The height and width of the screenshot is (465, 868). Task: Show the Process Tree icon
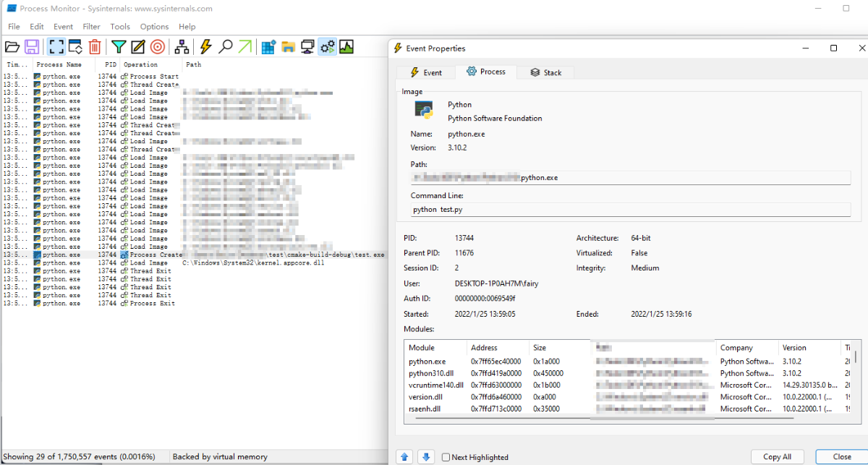(x=182, y=47)
